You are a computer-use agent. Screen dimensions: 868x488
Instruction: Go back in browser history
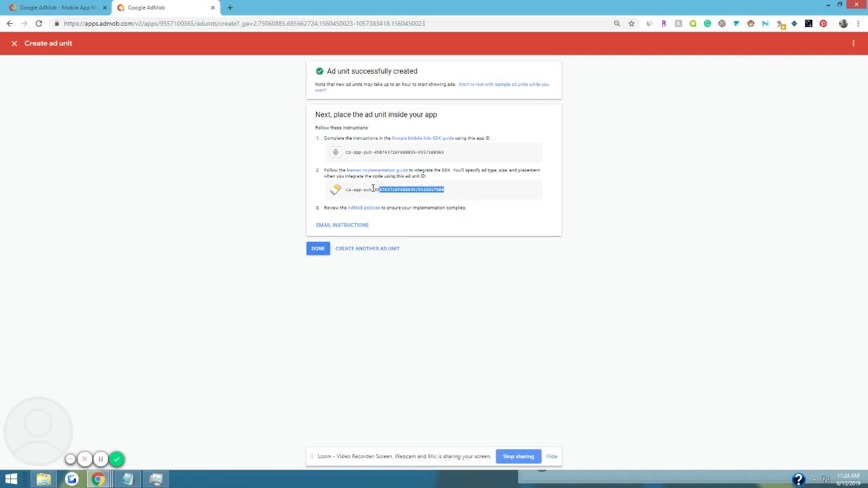[x=9, y=24]
